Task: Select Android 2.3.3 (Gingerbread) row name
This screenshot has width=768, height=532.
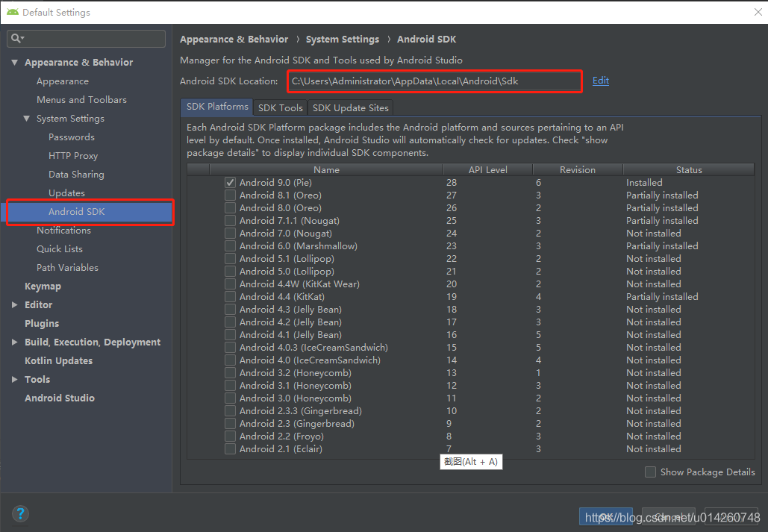Action: (301, 411)
